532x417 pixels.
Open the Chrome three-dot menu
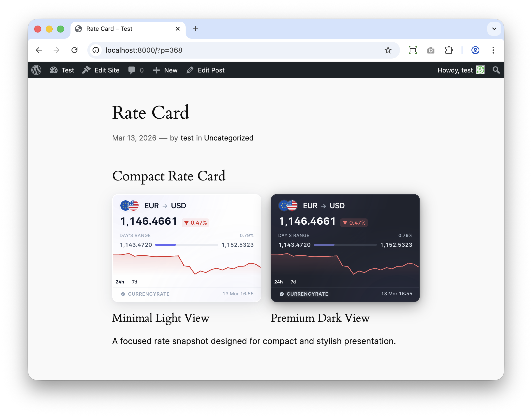(x=493, y=50)
